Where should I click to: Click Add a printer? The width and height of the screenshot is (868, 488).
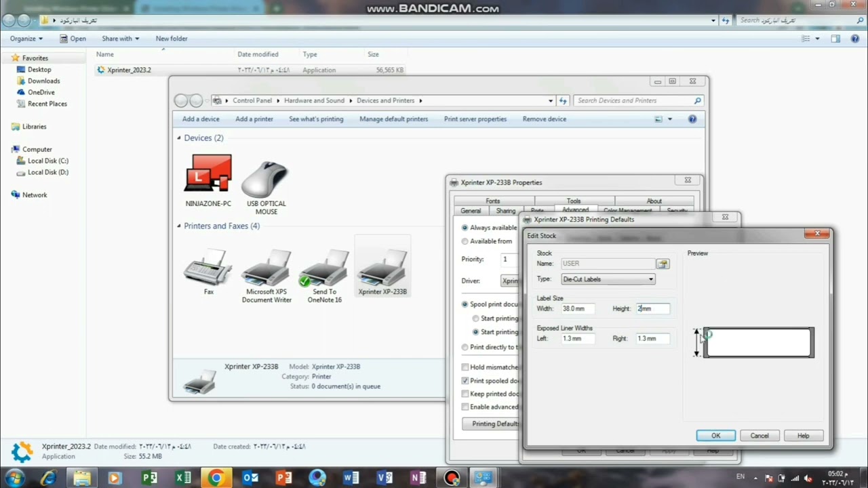(254, 119)
